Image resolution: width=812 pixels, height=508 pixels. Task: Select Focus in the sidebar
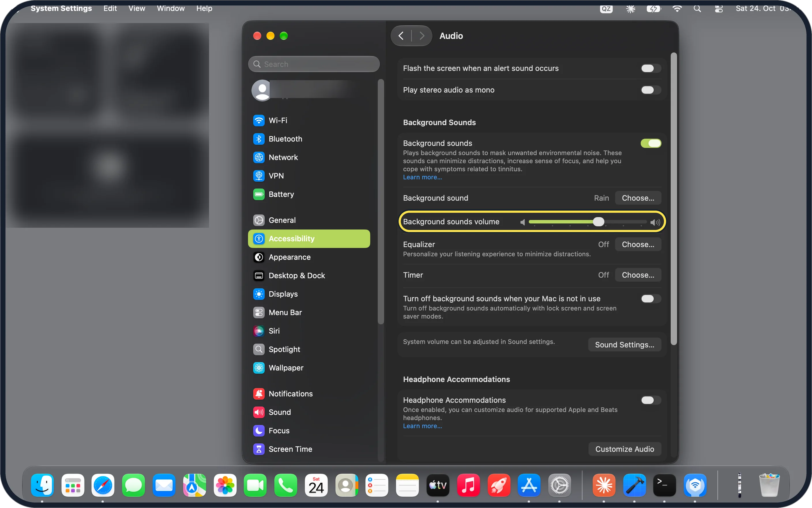(x=309, y=431)
